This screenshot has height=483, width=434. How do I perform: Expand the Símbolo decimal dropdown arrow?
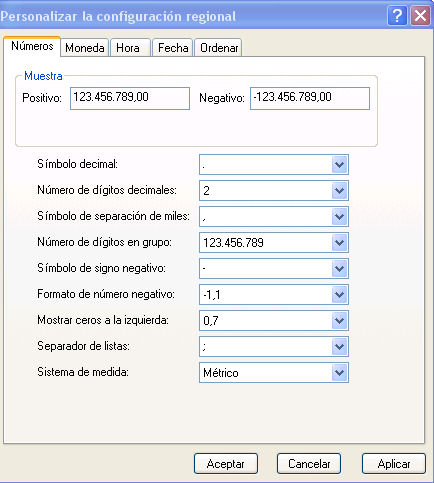[339, 164]
